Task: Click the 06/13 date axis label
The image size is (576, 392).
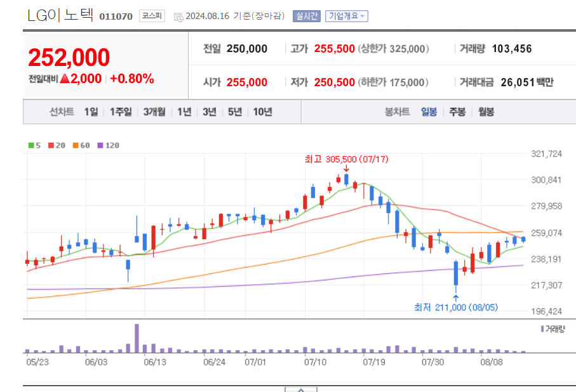Action: [x=155, y=362]
